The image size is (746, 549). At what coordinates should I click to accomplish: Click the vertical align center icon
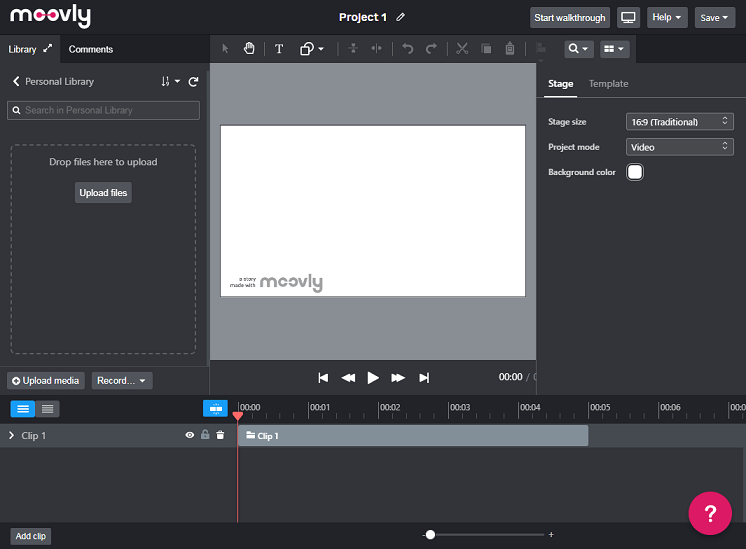click(353, 49)
